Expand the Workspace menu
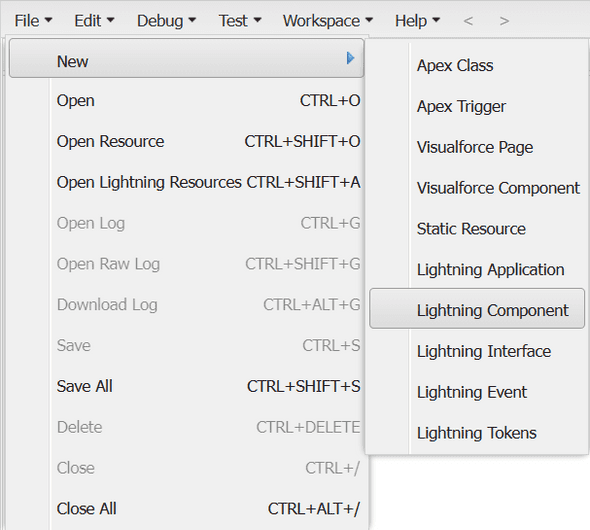Viewport: 590px width, 530px height. coord(328,21)
